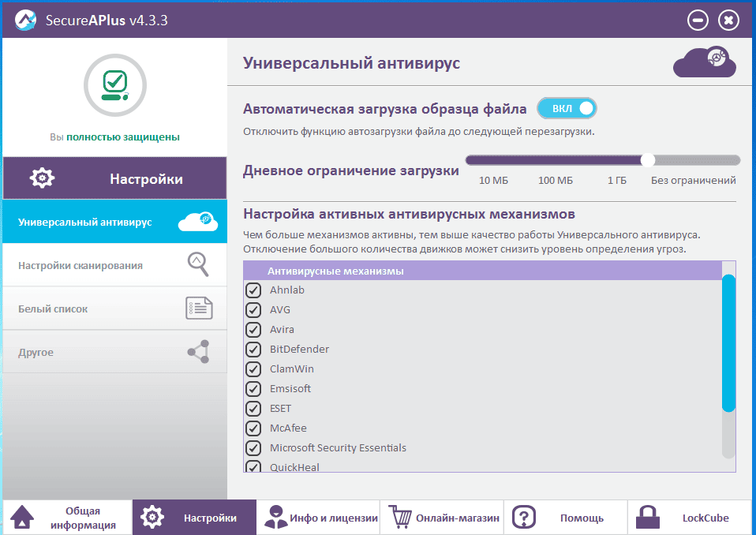The image size is (756, 535).
Task: Toggle off automatic file sample upload ВКЛ switch
Action: [567, 108]
